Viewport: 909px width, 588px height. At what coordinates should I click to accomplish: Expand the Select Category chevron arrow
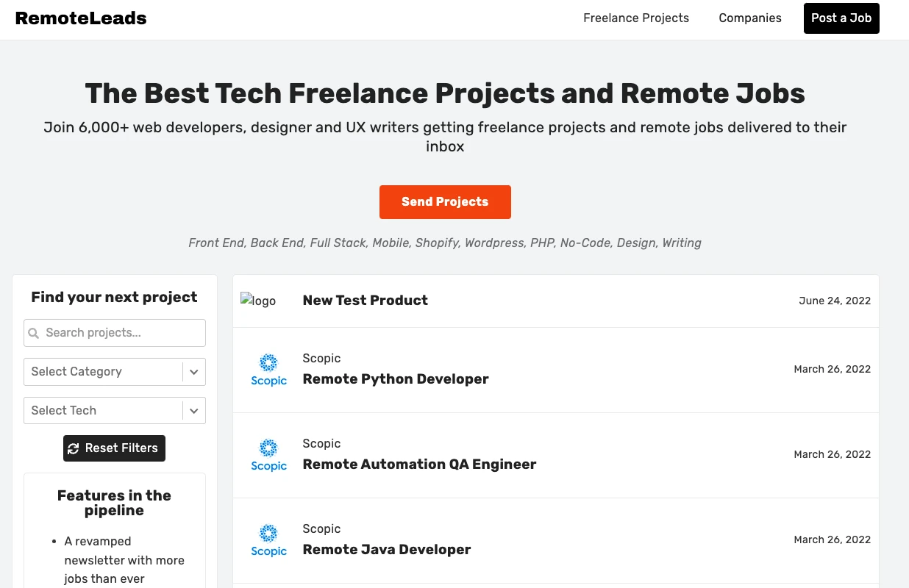[x=194, y=372]
